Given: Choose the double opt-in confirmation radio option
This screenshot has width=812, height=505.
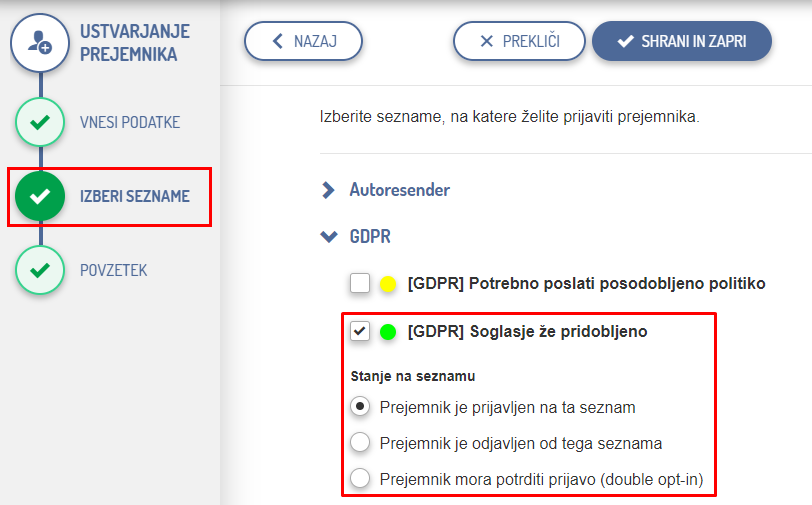Looking at the screenshot, I should (x=360, y=479).
